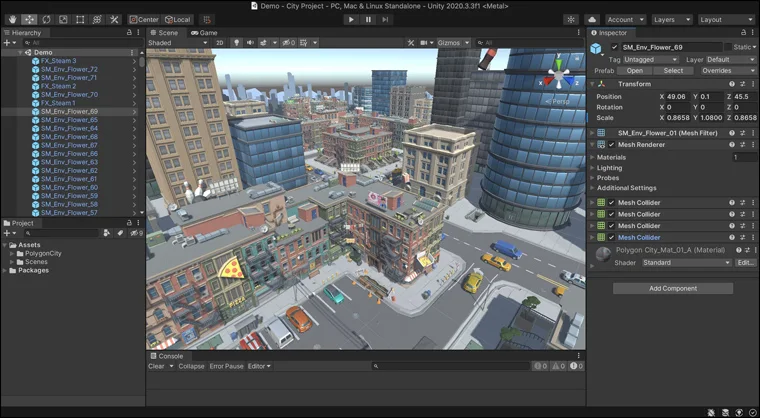
Task: Search assets by type icon
Action: 107,233
